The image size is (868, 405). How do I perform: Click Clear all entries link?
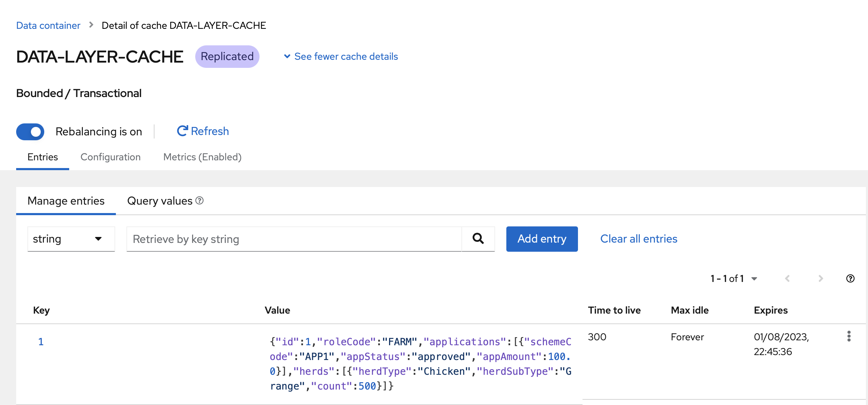(638, 239)
